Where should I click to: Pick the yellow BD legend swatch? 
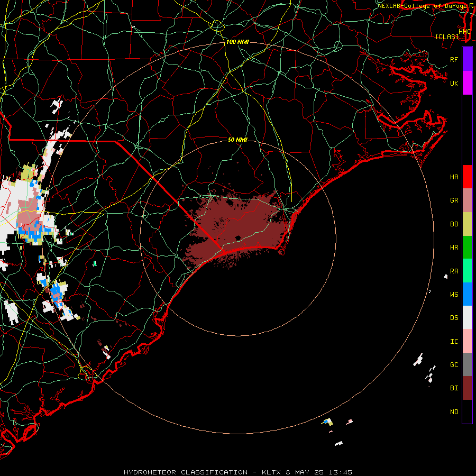coord(467,224)
